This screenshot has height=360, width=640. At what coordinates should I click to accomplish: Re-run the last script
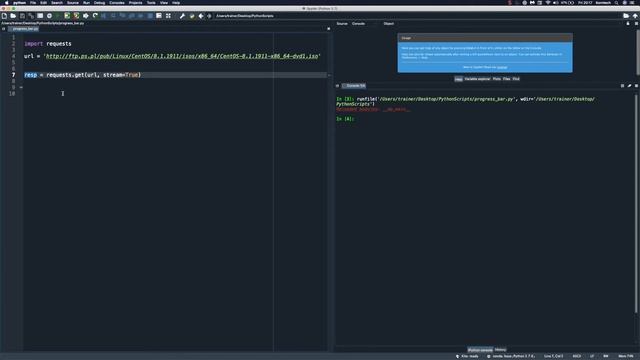[x=95, y=16]
